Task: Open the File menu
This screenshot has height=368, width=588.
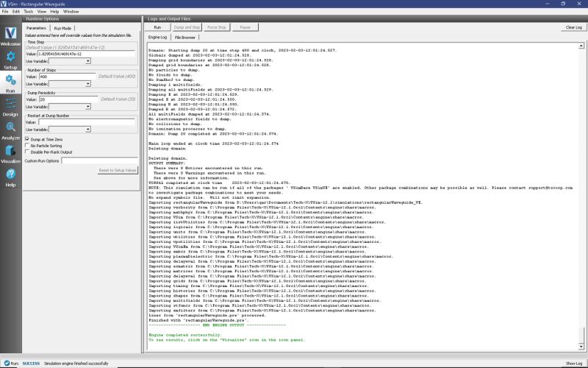Action: point(5,12)
